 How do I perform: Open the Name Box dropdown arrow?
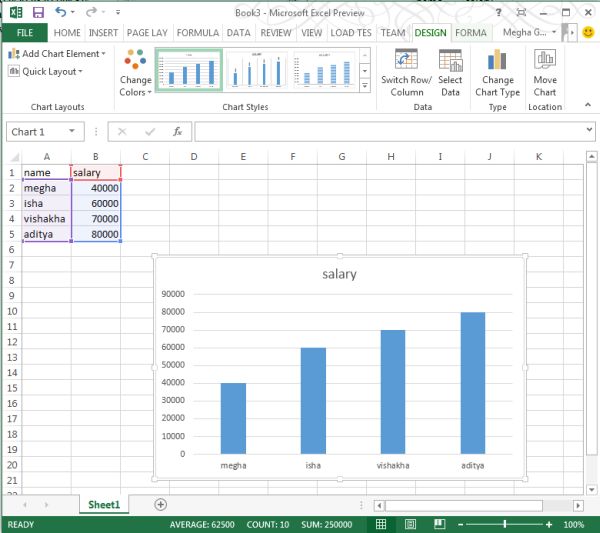click(x=72, y=131)
